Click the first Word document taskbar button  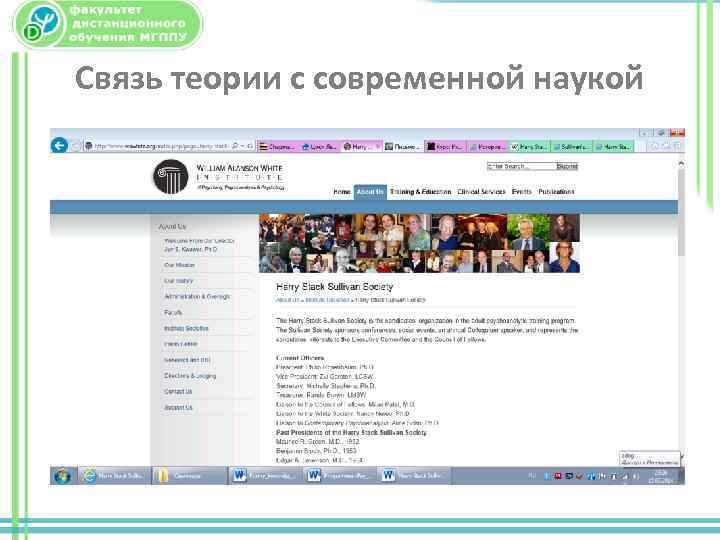[x=265, y=476]
